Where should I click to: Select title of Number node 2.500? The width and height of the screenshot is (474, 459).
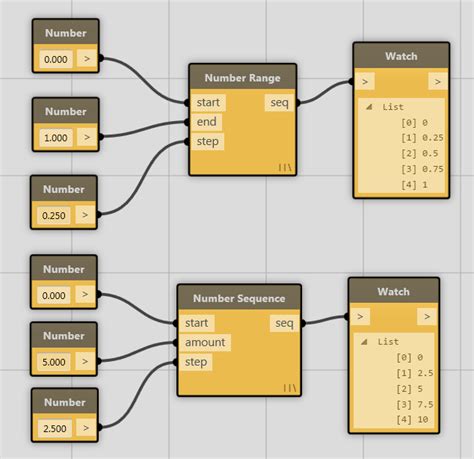[65, 402]
